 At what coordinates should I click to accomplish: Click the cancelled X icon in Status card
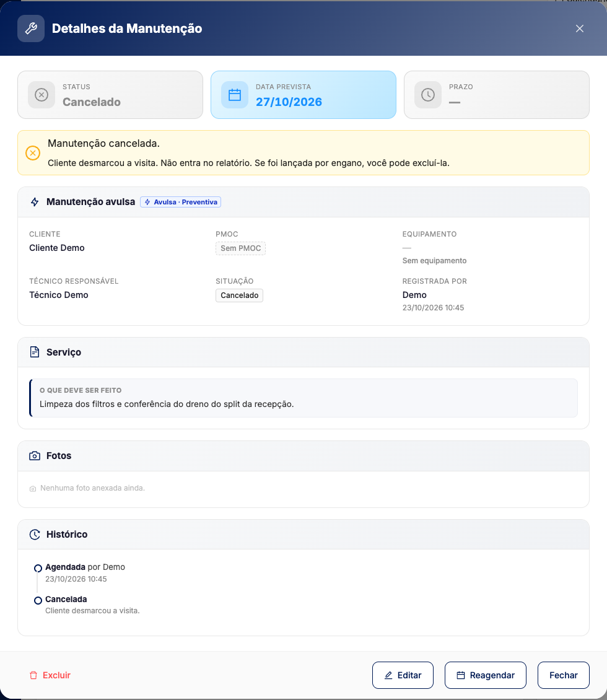coord(41,95)
